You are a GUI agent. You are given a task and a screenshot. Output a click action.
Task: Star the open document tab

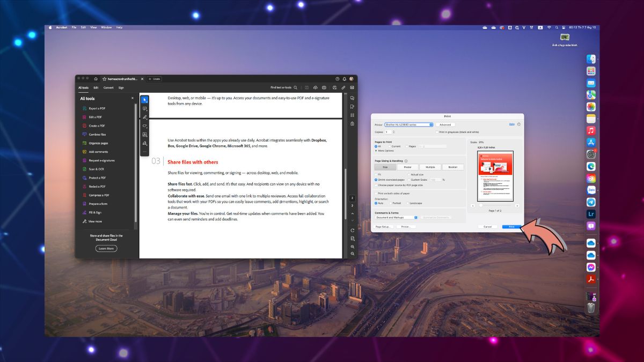[x=105, y=79]
